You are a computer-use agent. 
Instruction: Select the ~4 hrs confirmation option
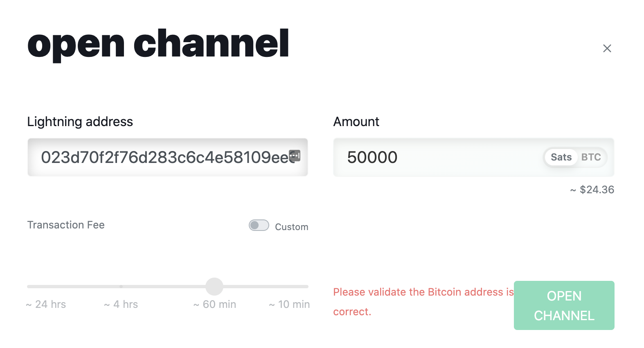(121, 304)
